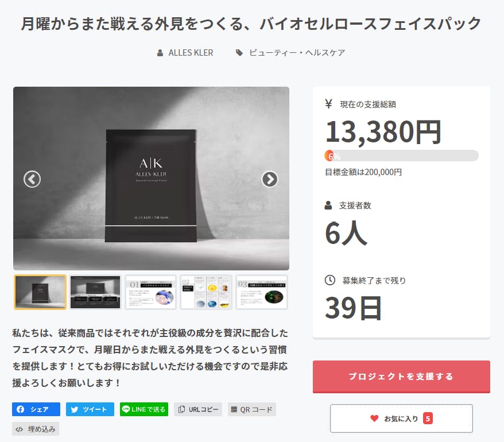
Task: Tweet this project via Twitter button
Action: (90, 409)
